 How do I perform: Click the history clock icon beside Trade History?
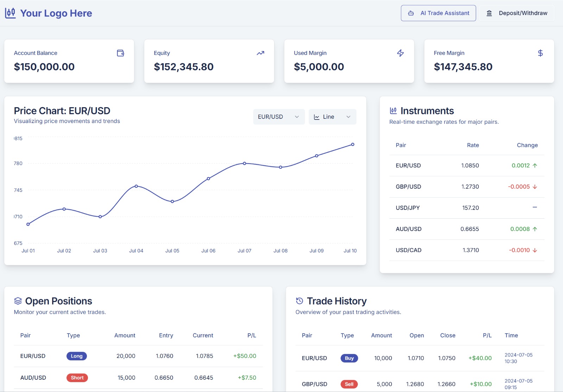point(299,301)
